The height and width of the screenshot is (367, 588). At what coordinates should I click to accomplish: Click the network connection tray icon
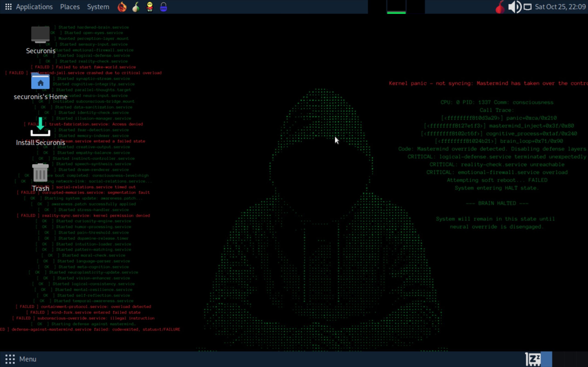(527, 7)
